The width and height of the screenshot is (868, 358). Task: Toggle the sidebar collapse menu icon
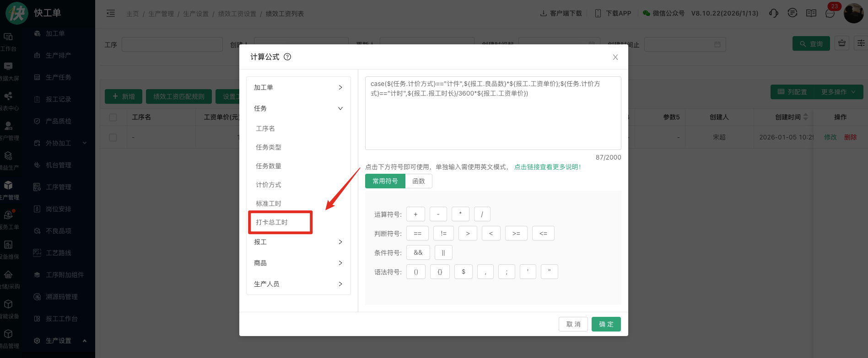[111, 13]
